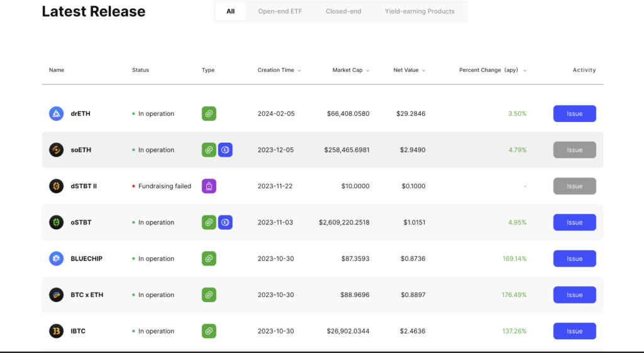Switch to Yield-earning Products tab

point(419,11)
